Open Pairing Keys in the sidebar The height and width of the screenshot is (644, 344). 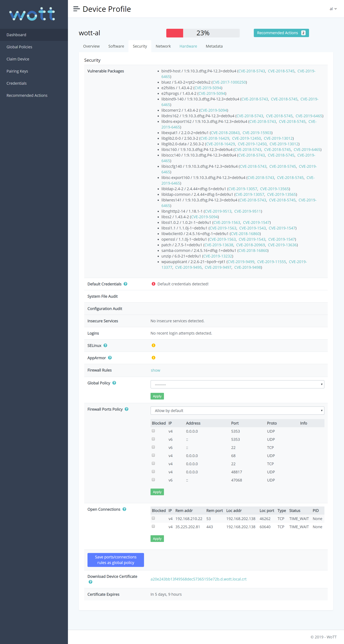(x=17, y=71)
